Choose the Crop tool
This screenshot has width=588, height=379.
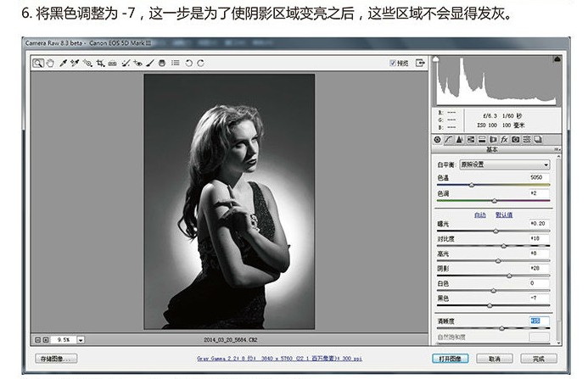pos(100,63)
